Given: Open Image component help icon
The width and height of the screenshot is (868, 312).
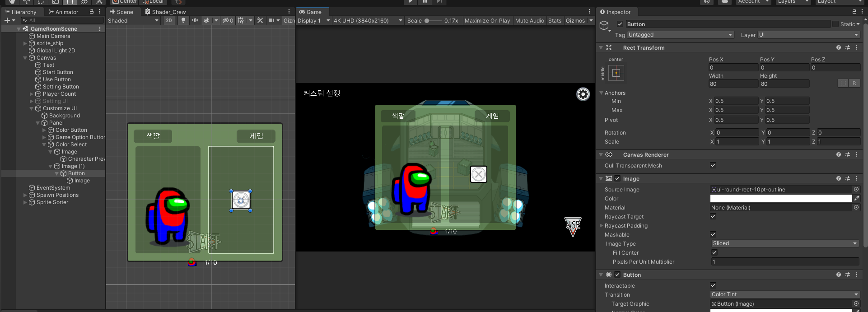Looking at the screenshot, I should pyautogui.click(x=839, y=178).
